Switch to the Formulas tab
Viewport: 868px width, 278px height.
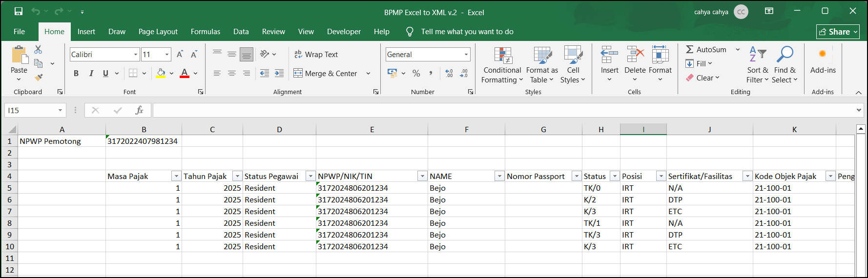click(x=205, y=32)
